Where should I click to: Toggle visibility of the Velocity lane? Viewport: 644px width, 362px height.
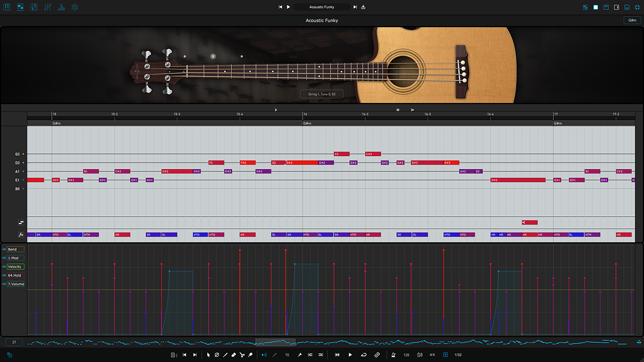[x=4, y=266]
